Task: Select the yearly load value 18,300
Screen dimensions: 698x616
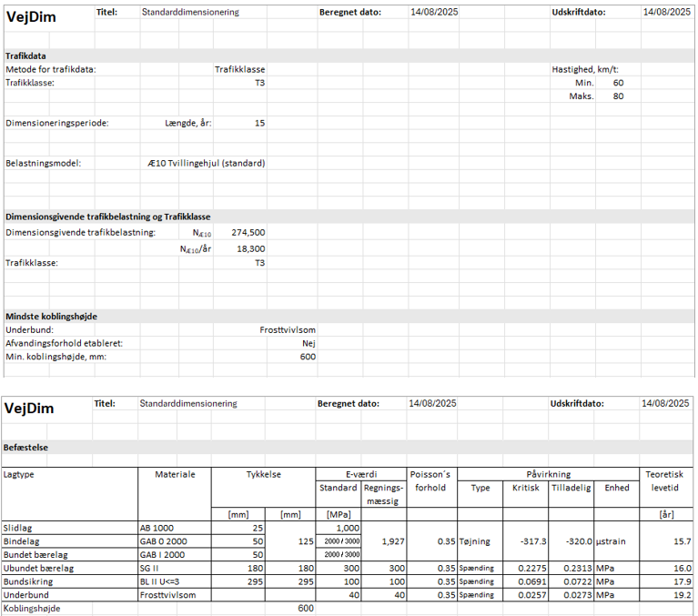Action: (250, 248)
